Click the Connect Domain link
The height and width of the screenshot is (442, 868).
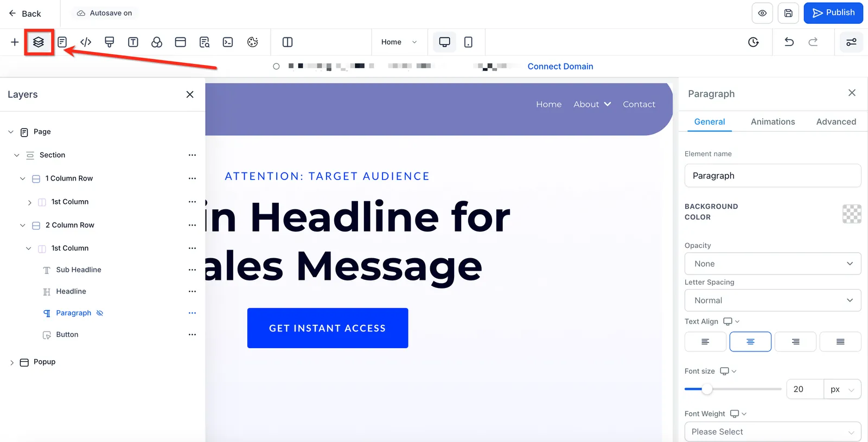(x=560, y=66)
